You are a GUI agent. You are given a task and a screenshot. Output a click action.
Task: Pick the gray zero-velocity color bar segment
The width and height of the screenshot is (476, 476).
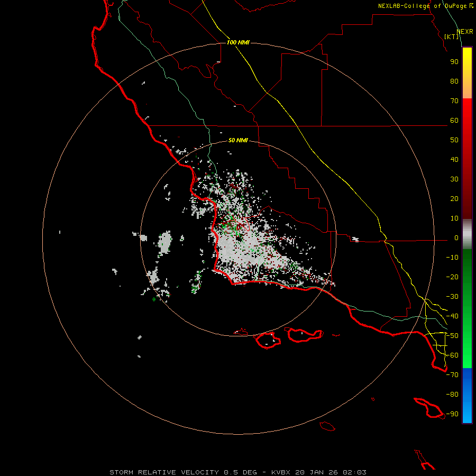point(467,234)
